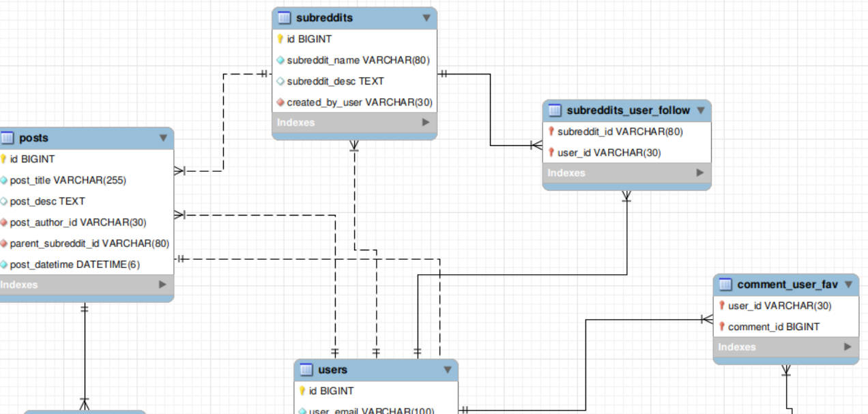Collapse the posts table with its header triangle
This screenshot has width=868, height=414.
pos(163,138)
